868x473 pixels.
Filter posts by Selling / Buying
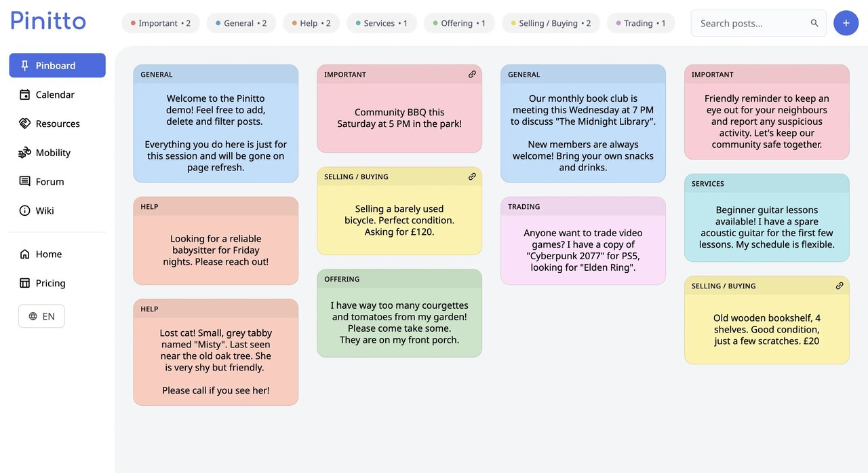(551, 22)
